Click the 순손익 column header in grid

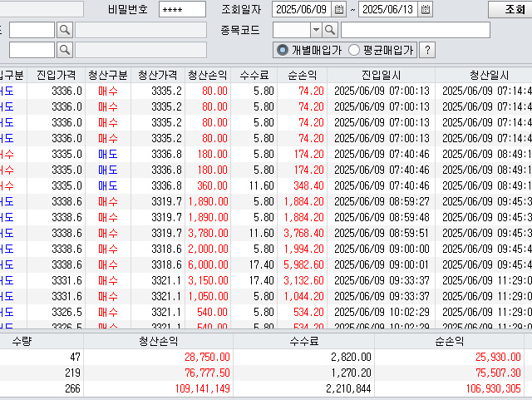303,74
